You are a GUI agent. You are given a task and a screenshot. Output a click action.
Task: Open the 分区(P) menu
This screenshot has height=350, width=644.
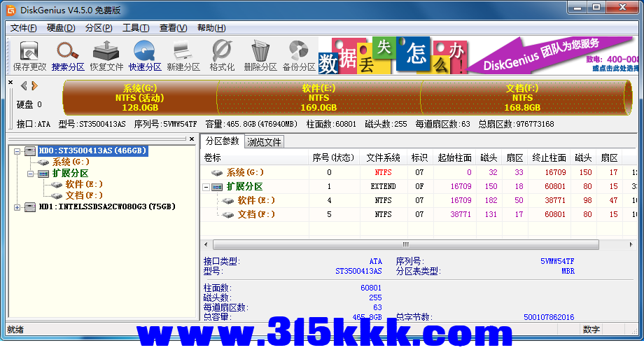(99, 28)
